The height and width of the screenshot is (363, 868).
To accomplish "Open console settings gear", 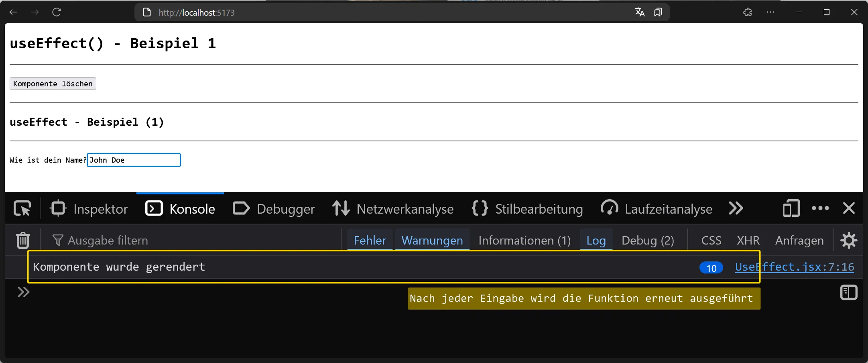I will coord(849,240).
